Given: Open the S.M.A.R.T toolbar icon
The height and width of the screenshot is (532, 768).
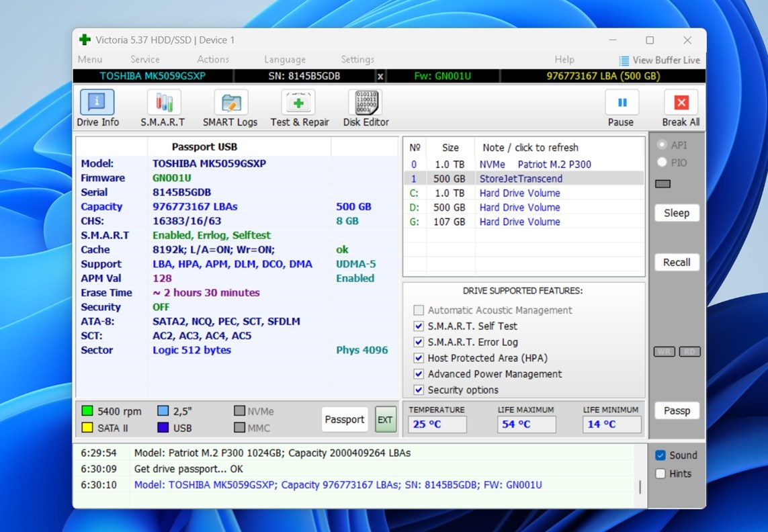Looking at the screenshot, I should (164, 109).
